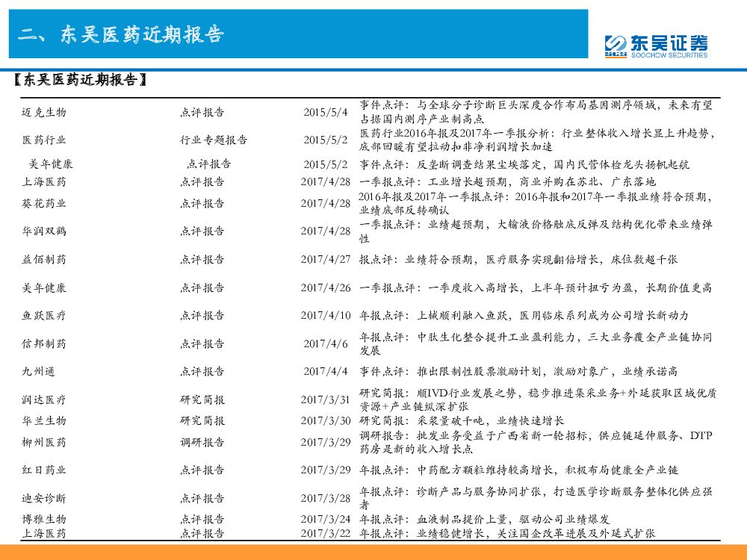Select 研究简报 type in the 润达医疗 row
Screen dimensions: 747x560
click(x=202, y=400)
